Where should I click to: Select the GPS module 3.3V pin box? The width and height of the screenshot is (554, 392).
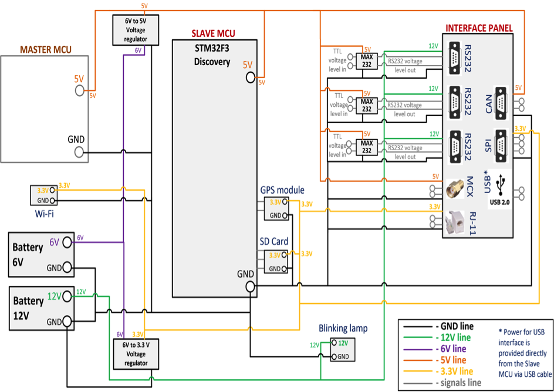point(276,202)
